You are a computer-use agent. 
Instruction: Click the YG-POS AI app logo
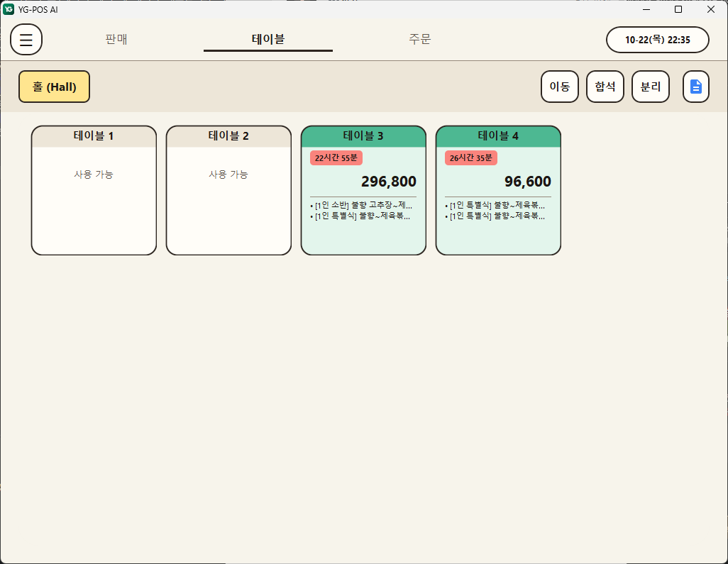9,9
